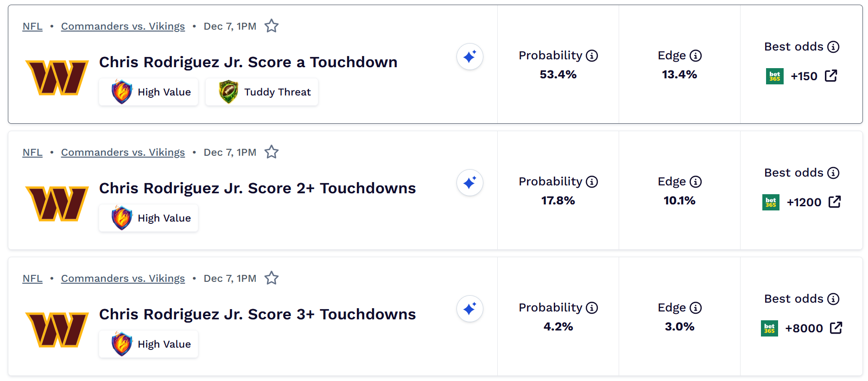Open external link icon beside +8000 odds
This screenshot has width=868, height=381.
click(836, 328)
